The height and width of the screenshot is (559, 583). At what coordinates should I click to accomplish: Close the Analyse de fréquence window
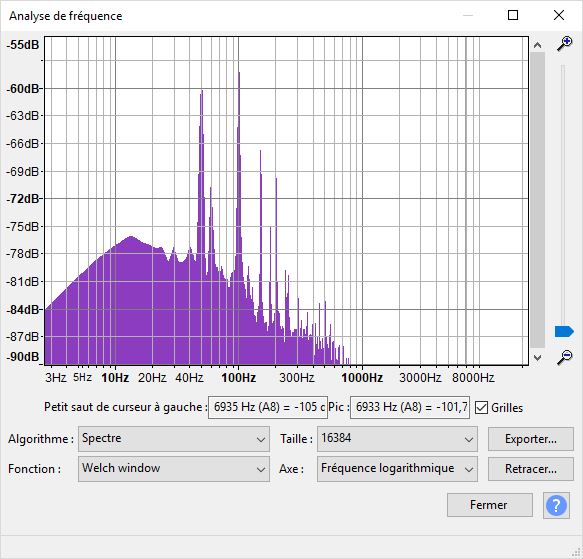[558, 15]
